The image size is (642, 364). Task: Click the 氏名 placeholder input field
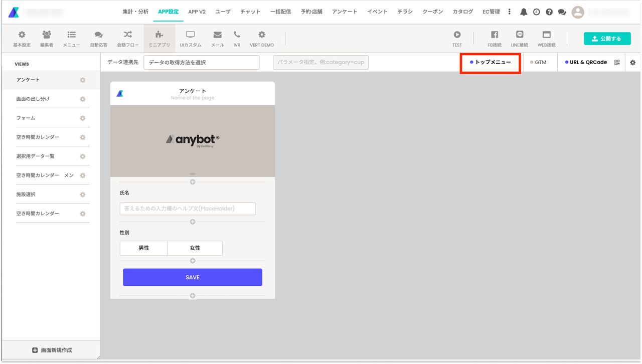pos(188,209)
